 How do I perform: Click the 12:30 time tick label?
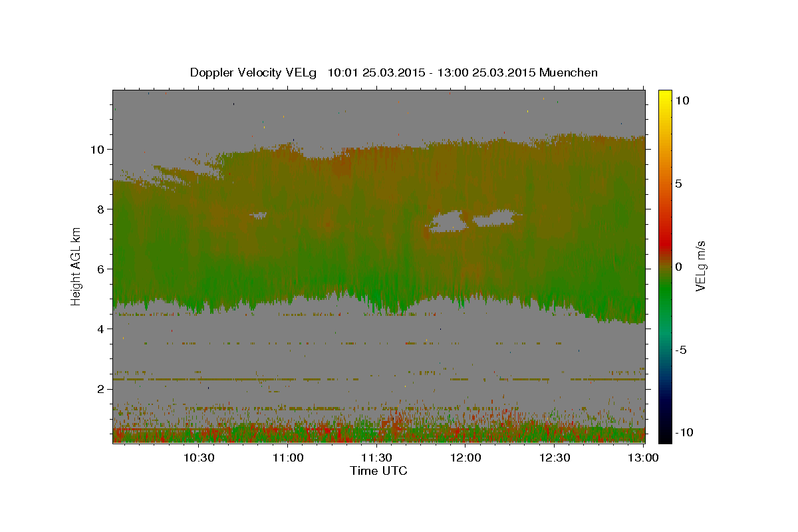tap(554, 458)
